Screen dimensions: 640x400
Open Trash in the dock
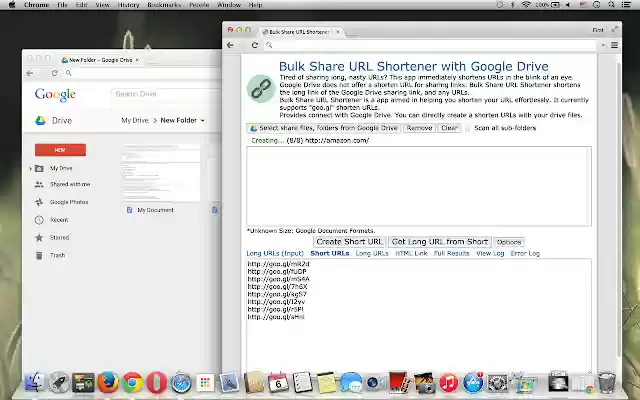tap(607, 382)
